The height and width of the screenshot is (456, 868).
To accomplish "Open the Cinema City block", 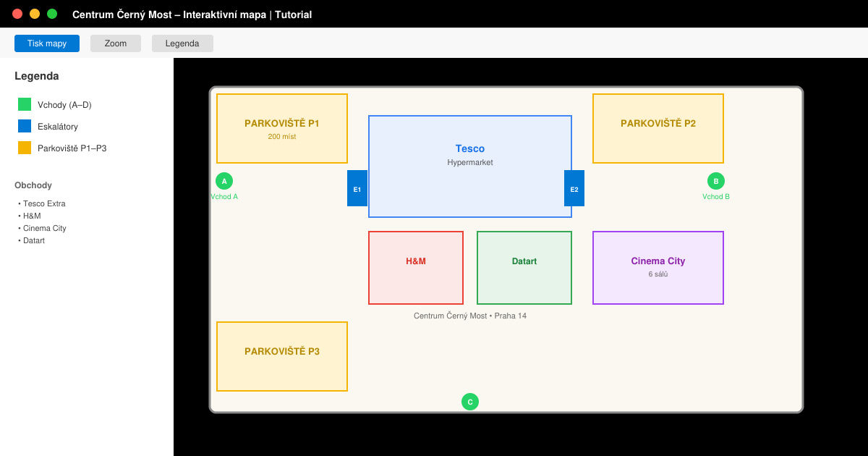I will point(658,268).
